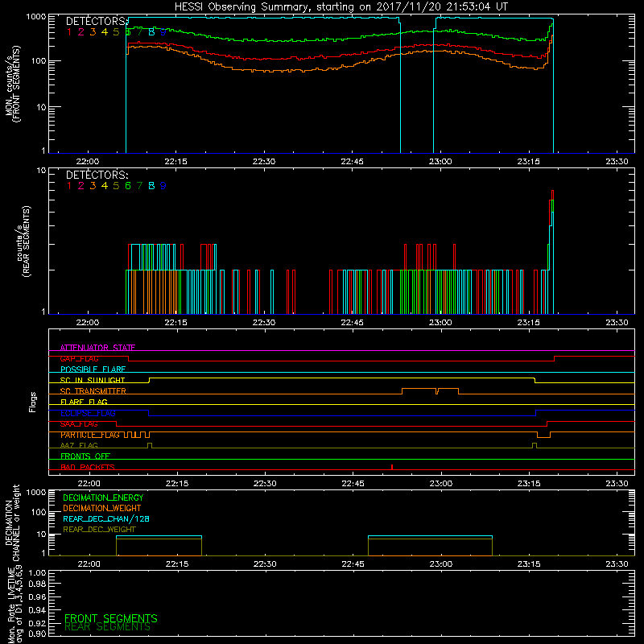Click the DECIMATION_ENERGY legend entry

103,497
